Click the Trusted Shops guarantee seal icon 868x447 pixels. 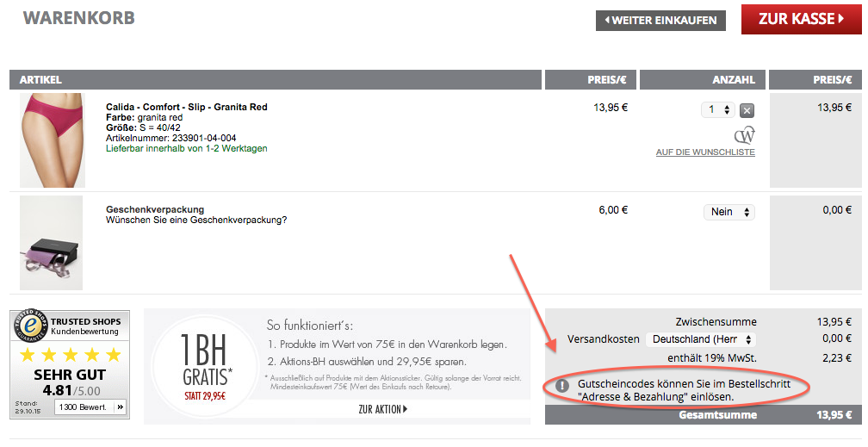point(32,326)
